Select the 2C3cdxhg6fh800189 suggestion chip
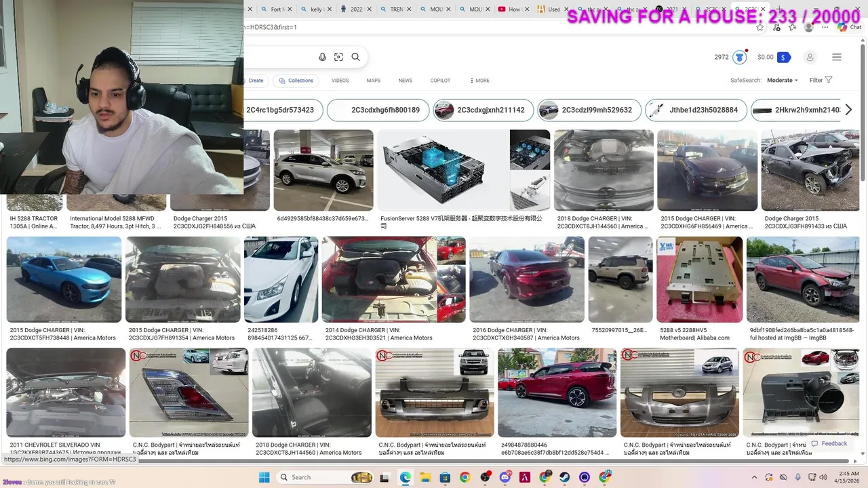Image resolution: width=868 pixels, height=488 pixels. [377, 110]
